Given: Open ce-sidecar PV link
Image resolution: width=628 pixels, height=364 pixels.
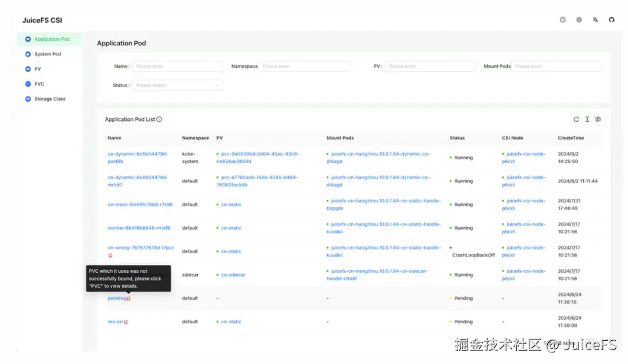Looking at the screenshot, I should [233, 274].
